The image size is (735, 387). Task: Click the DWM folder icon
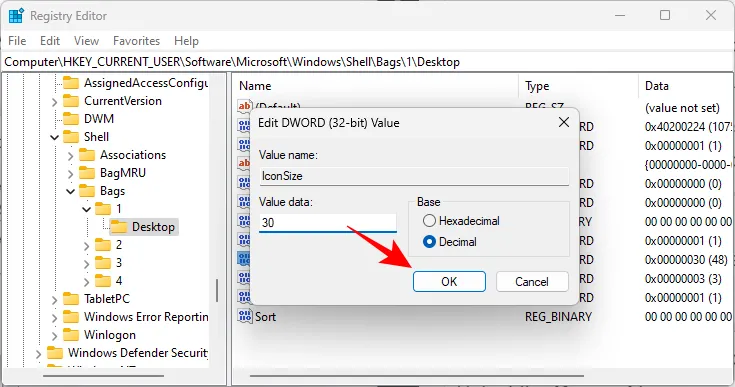click(x=71, y=119)
